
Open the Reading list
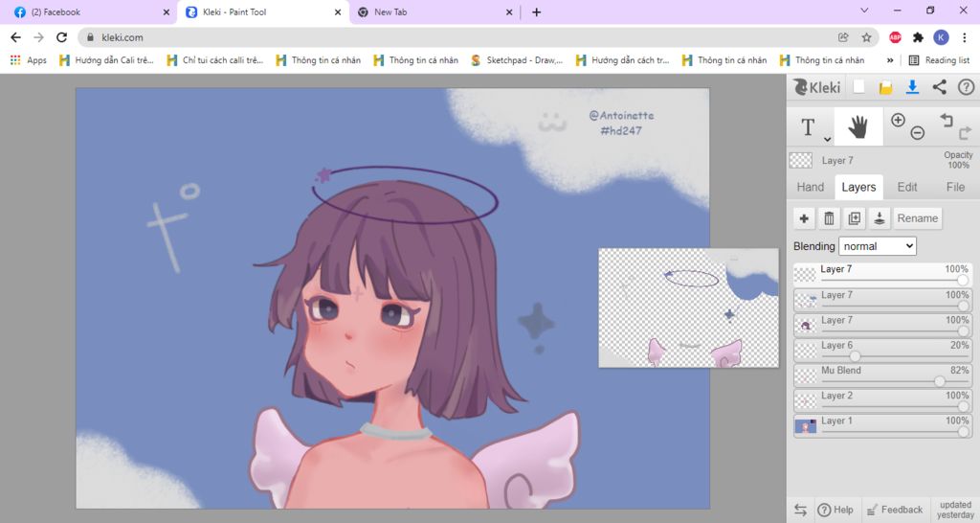[940, 60]
